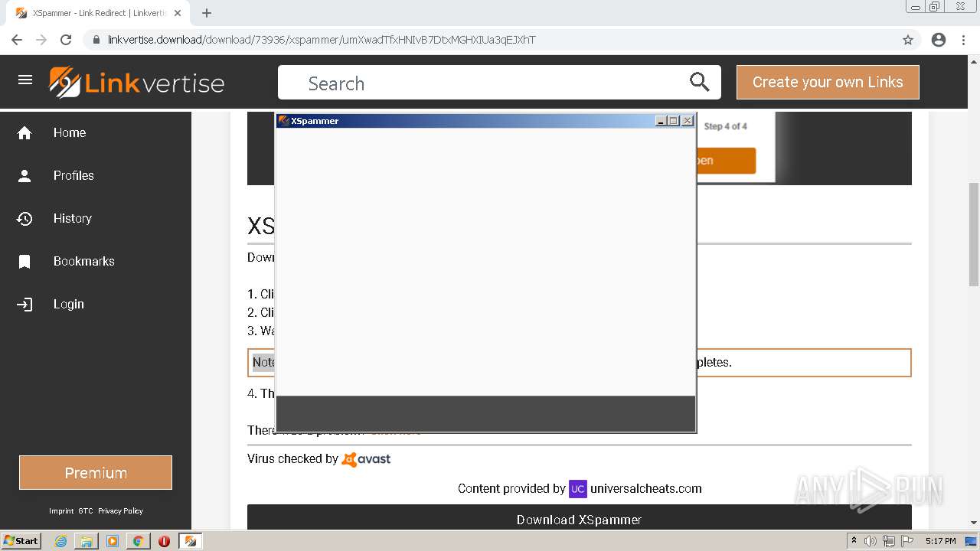980x551 pixels.
Task: Open the Chrome profile account icon
Action: coord(939,40)
